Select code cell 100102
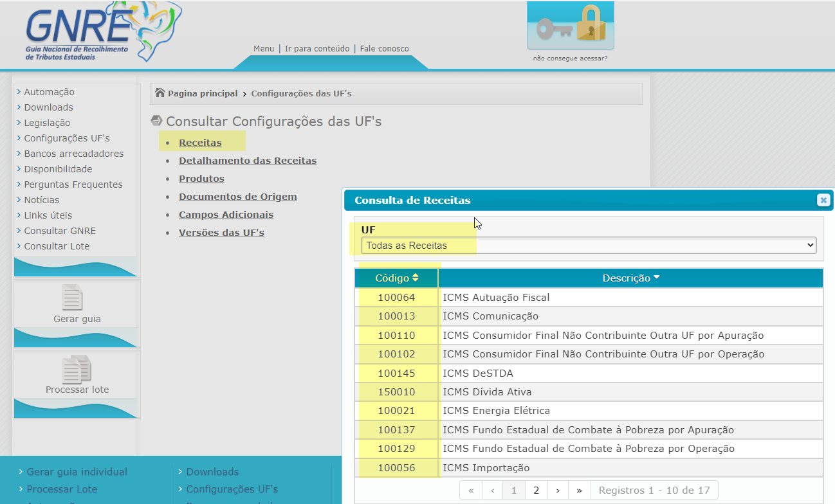 [396, 354]
